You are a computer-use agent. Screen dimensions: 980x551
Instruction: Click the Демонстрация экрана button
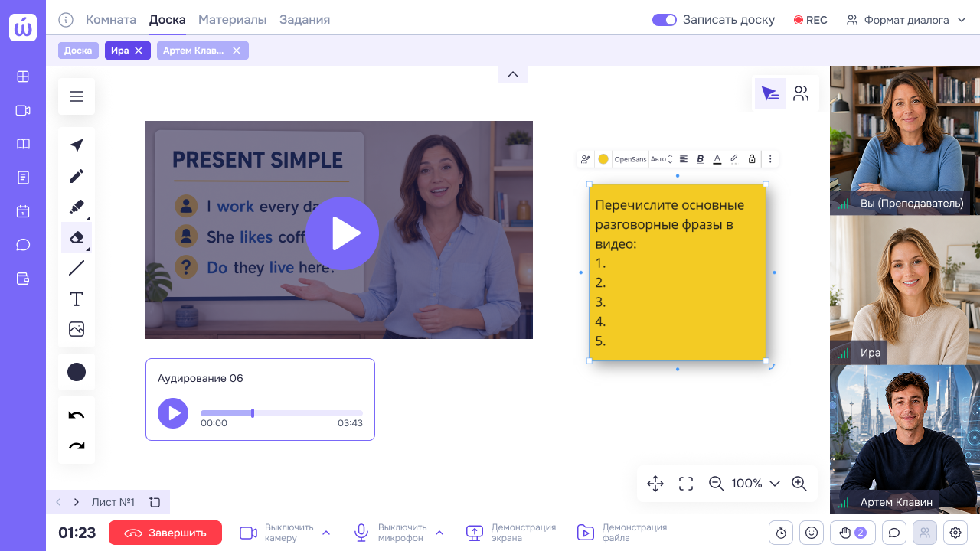[511, 533]
